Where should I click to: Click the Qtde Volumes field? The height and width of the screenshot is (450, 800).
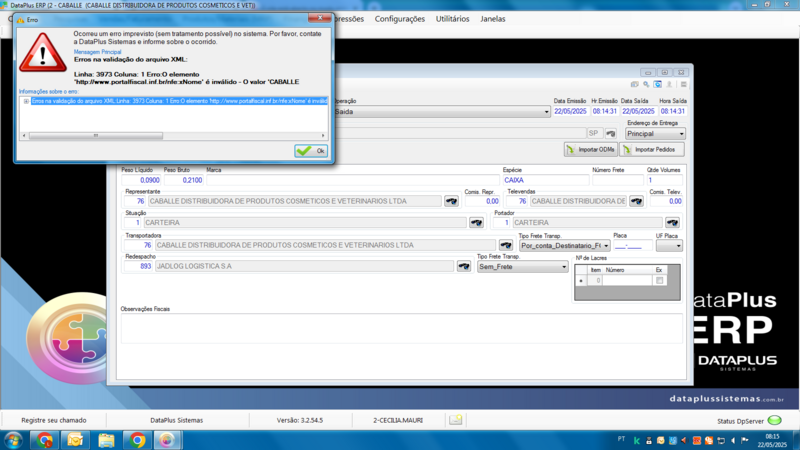pyautogui.click(x=664, y=180)
